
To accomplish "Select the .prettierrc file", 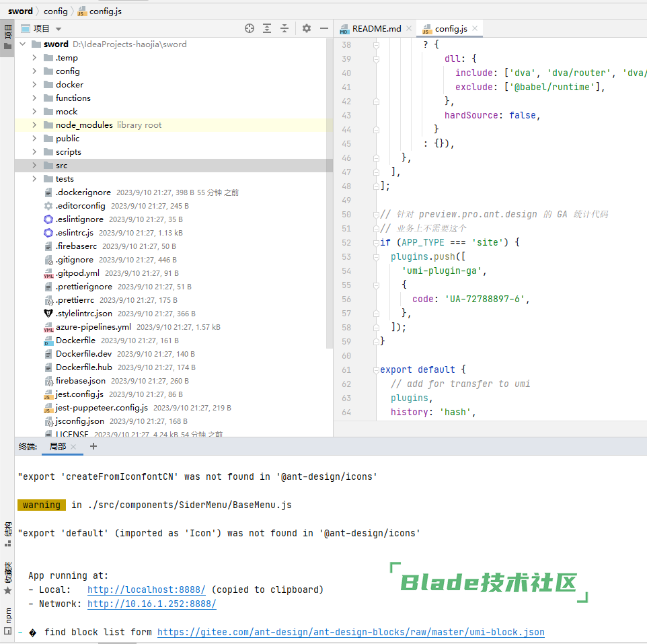I will pyautogui.click(x=75, y=300).
